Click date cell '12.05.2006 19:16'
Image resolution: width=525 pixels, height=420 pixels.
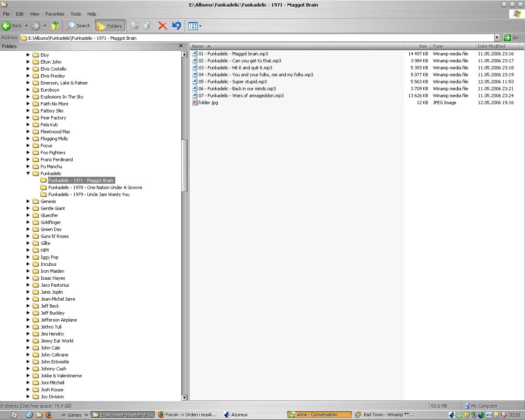(495, 103)
